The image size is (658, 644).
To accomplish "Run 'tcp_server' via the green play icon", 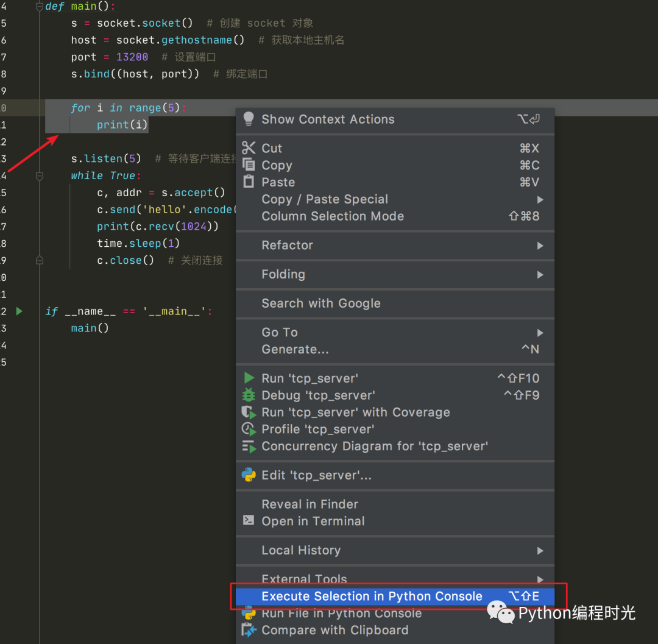I will coord(250,378).
